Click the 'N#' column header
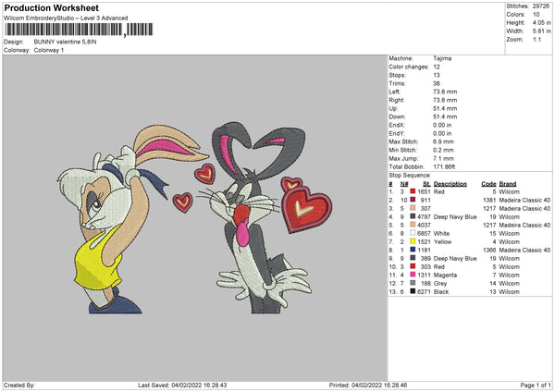 pos(404,184)
